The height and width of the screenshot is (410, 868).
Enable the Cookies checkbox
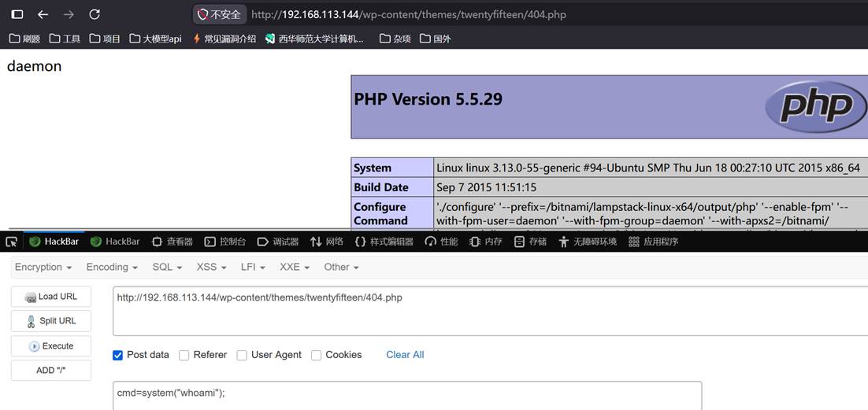[x=316, y=355]
